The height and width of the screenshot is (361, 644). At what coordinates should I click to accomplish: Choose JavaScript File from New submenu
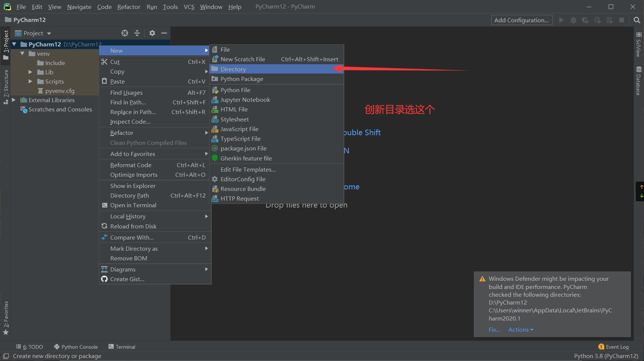pyautogui.click(x=276, y=129)
